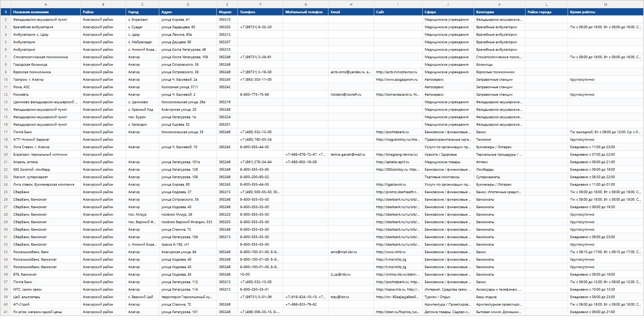Select address 'трасса А-162, ст1'
Screen dimensions: 644x322
tap(188, 245)
